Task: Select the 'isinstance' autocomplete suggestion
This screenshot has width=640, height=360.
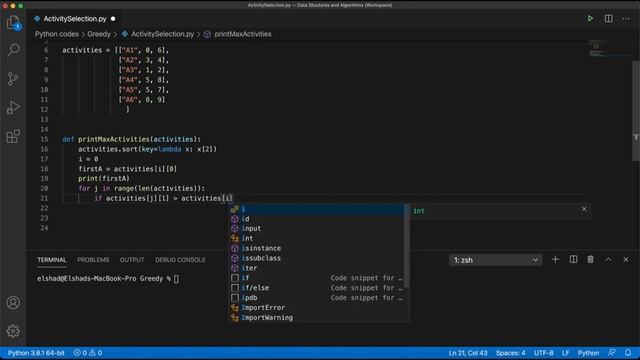Action: pos(316,248)
